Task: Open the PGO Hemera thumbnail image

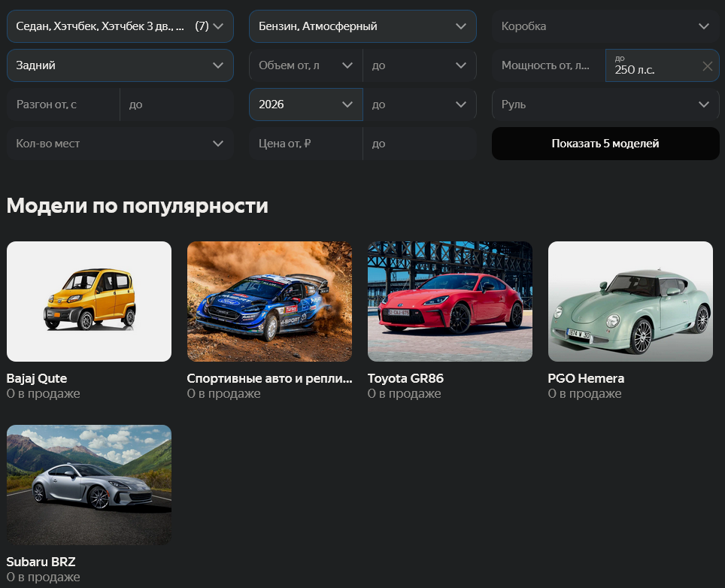Action: (x=630, y=302)
